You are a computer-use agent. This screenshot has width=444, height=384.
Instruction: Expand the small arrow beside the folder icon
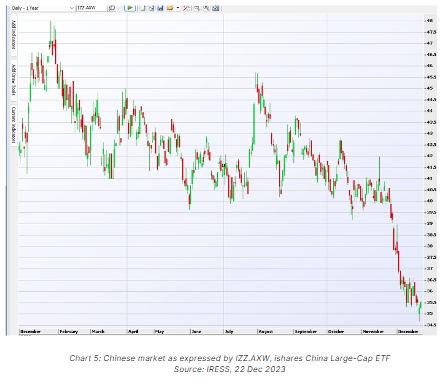(178, 8)
